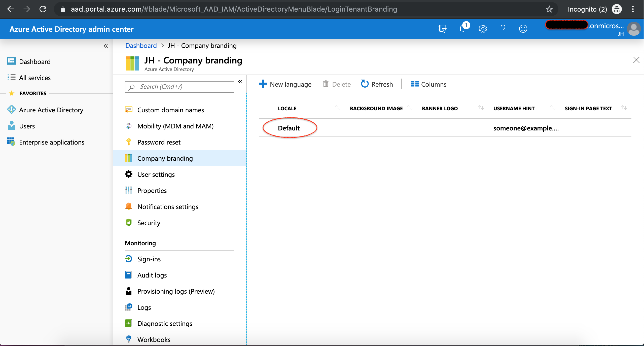Screen dimensions: 644x346
Task: Refresh the branding list
Action: [x=377, y=84]
